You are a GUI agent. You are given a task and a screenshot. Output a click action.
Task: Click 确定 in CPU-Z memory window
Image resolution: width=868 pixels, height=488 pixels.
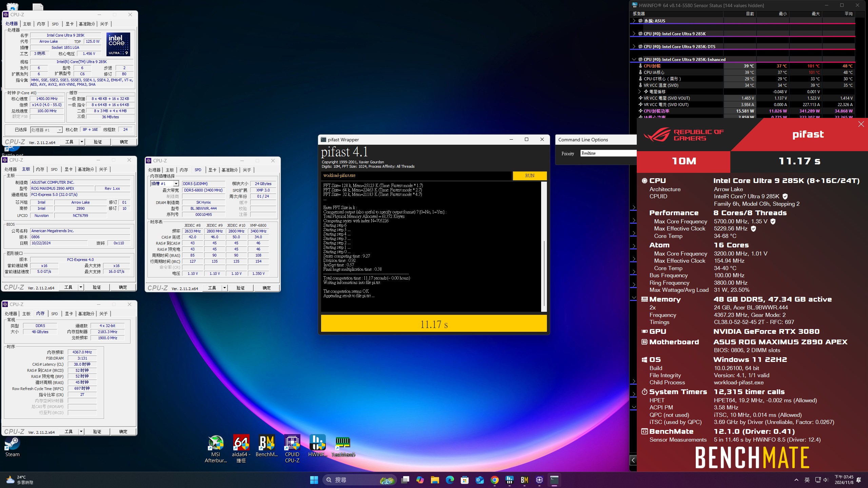123,432
